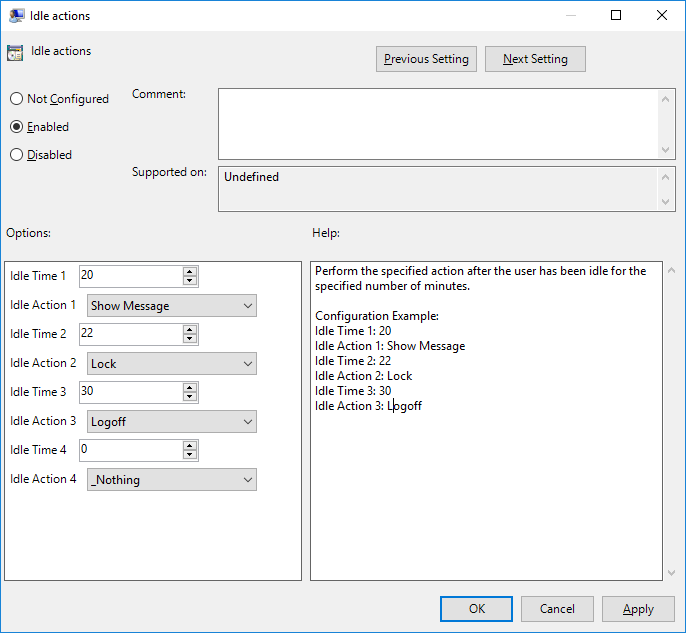Choose the Disabled radio option
This screenshot has height=633, width=686.
tap(16, 155)
